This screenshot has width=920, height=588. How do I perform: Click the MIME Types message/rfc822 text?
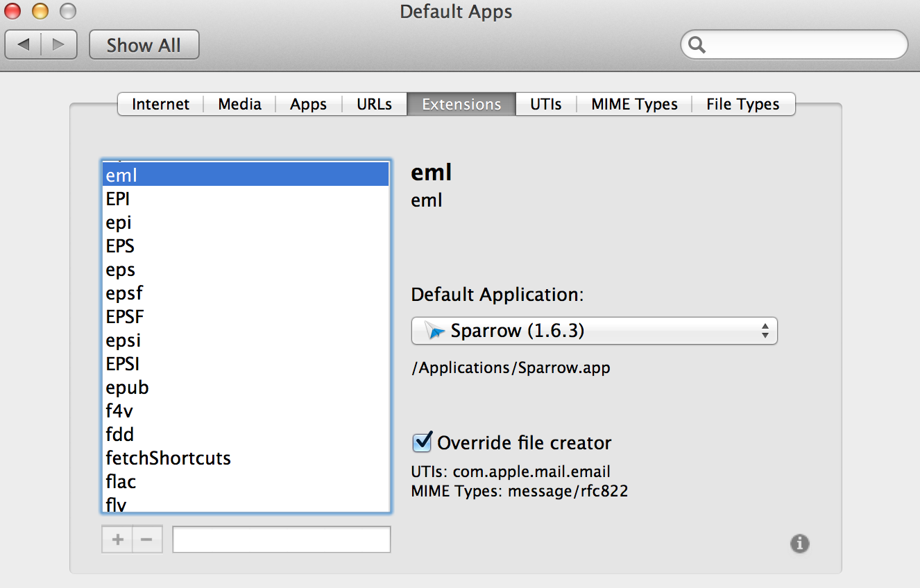click(x=520, y=492)
